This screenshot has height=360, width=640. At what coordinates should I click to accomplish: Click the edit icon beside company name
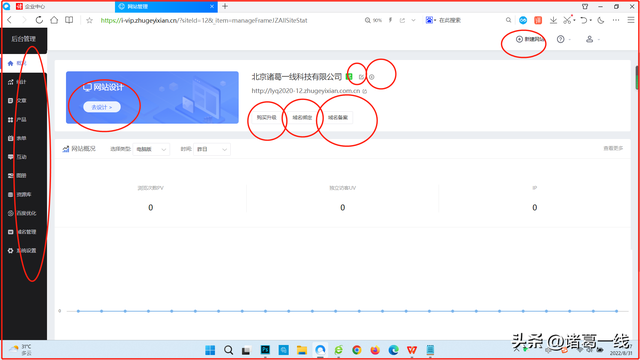(x=361, y=77)
